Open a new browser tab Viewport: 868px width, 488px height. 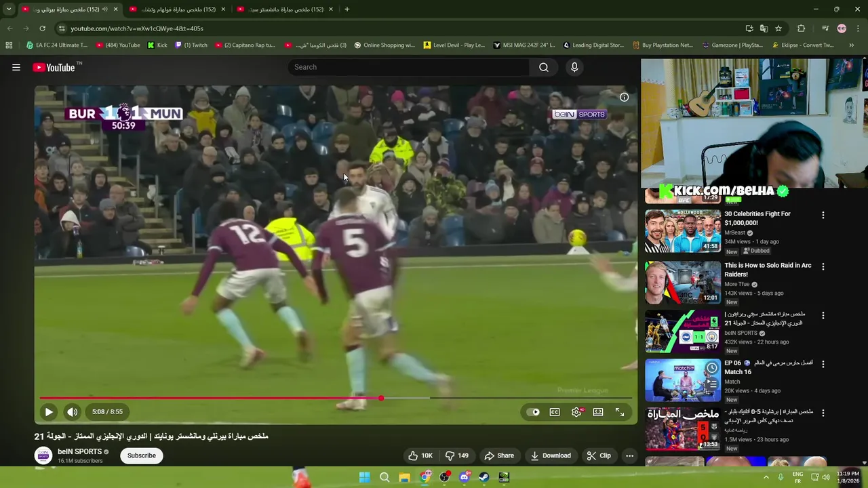click(x=347, y=9)
